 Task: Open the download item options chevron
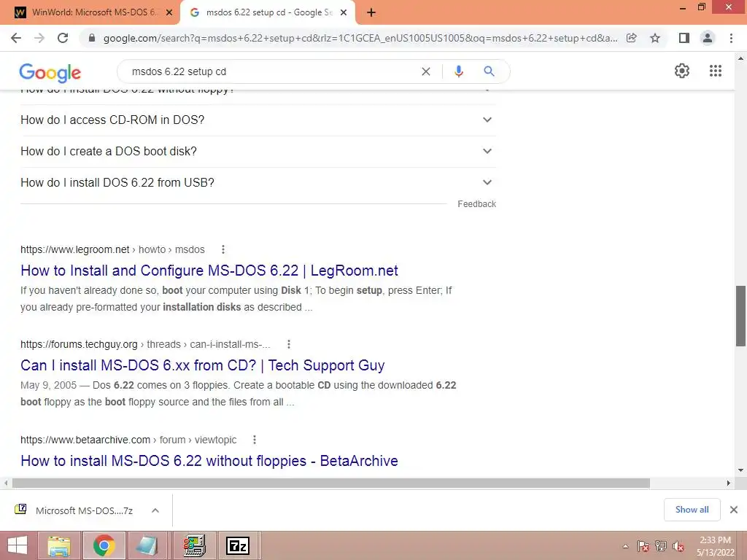[155, 510]
